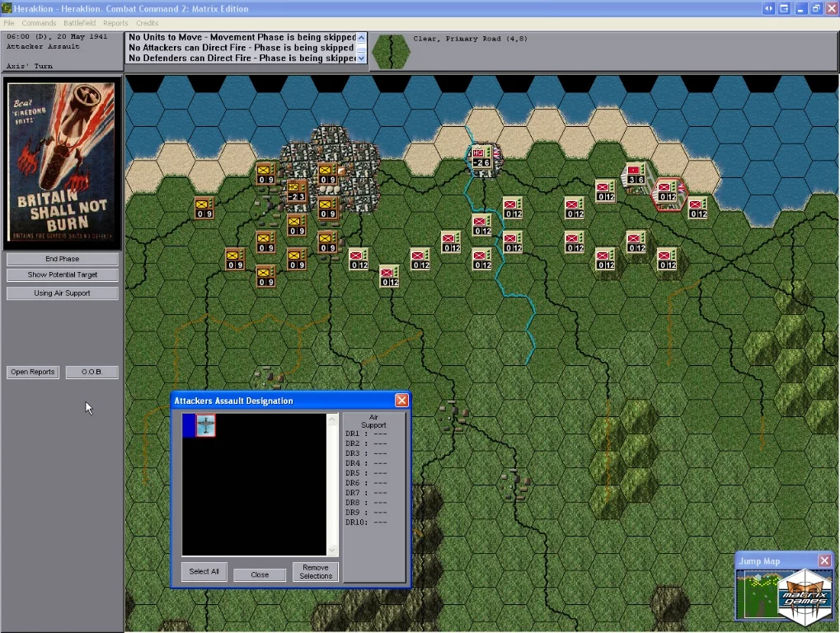Open the Commands menu
Image resolution: width=840 pixels, height=633 pixels.
pos(39,23)
